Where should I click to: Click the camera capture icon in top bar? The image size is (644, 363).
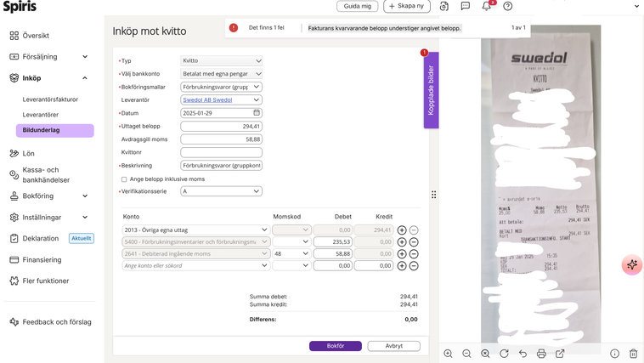(444, 6)
